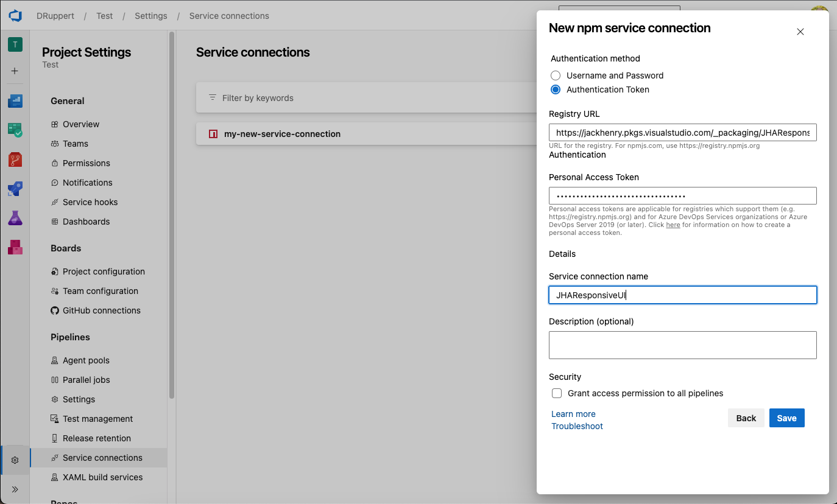Select Authentication Token radio button
Image resolution: width=837 pixels, height=504 pixels.
tap(556, 89)
